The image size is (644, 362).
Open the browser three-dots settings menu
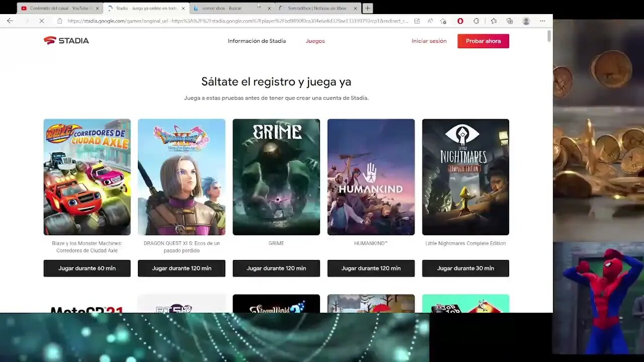[542, 21]
